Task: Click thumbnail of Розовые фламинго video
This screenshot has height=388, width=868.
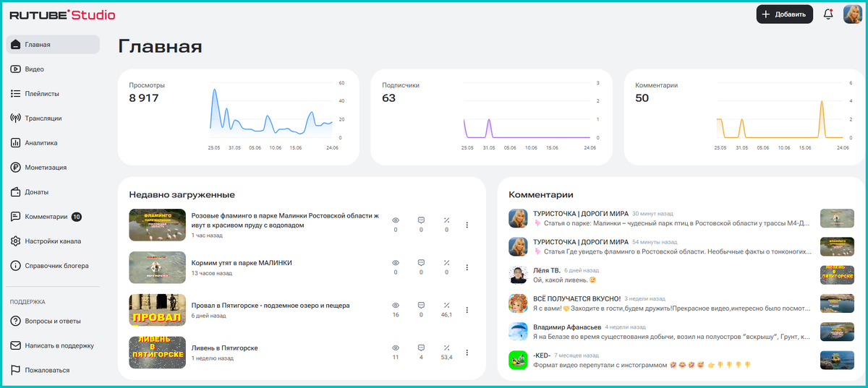Action: [x=157, y=225]
